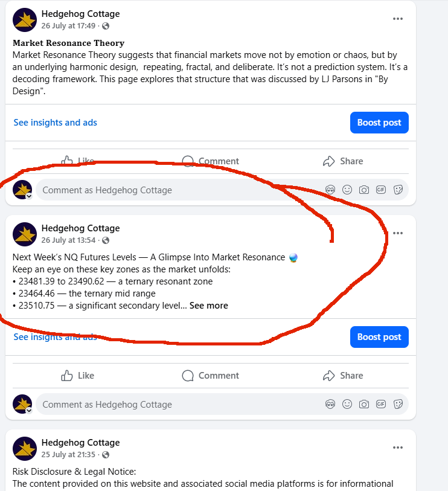This screenshot has width=448, height=491.
Task: Share the NQ Futures Levels post
Action: click(343, 376)
